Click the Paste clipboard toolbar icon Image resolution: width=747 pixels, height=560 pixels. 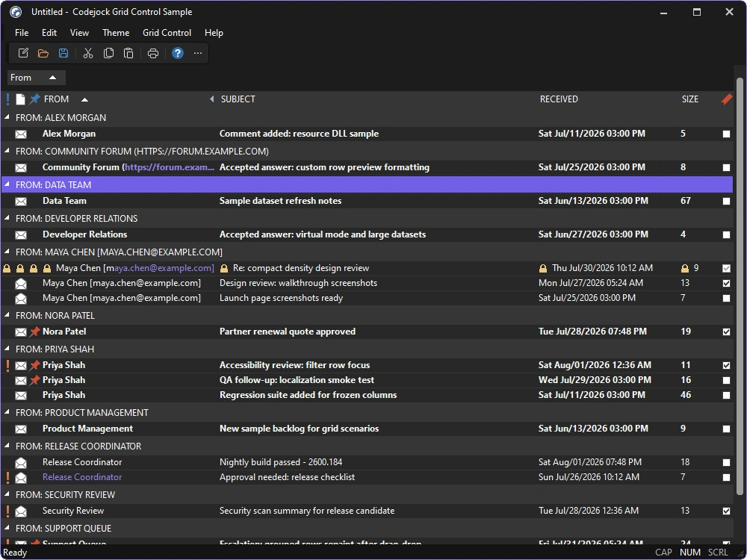pos(128,53)
